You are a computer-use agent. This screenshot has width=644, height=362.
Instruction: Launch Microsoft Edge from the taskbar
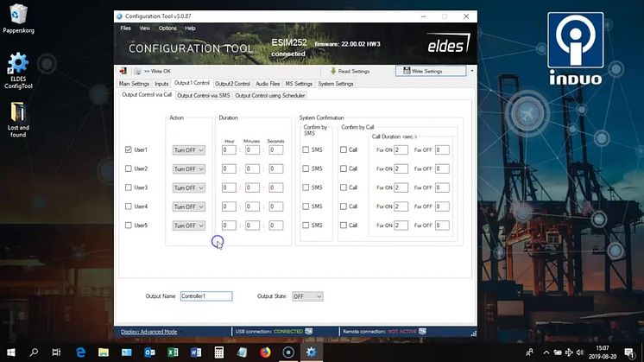click(80, 352)
